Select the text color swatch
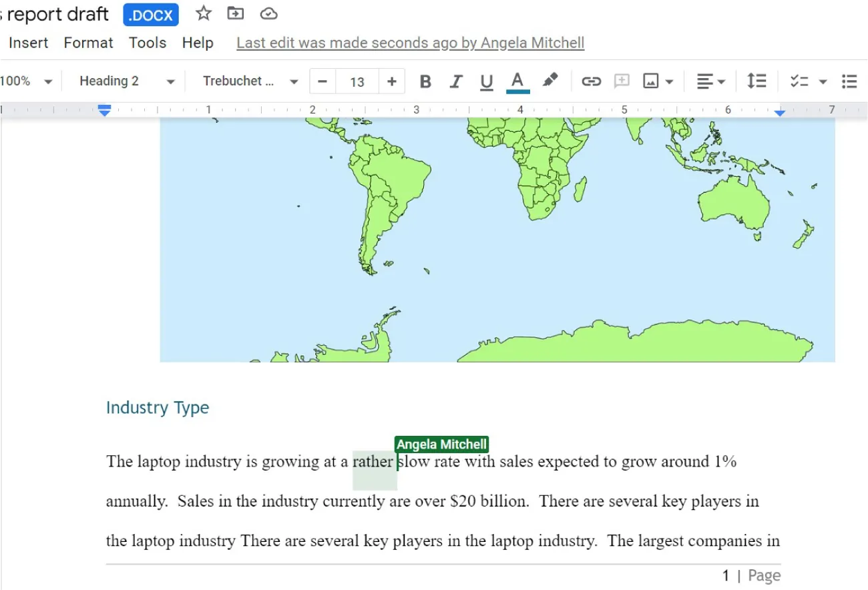The height and width of the screenshot is (590, 868). (517, 81)
